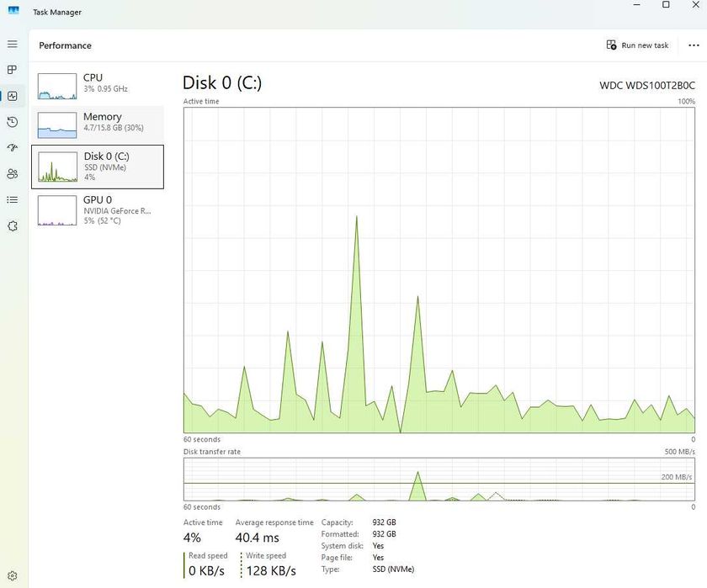Select the GPU 0 NVIDIA item
The image size is (707, 588).
pyautogui.click(x=98, y=210)
